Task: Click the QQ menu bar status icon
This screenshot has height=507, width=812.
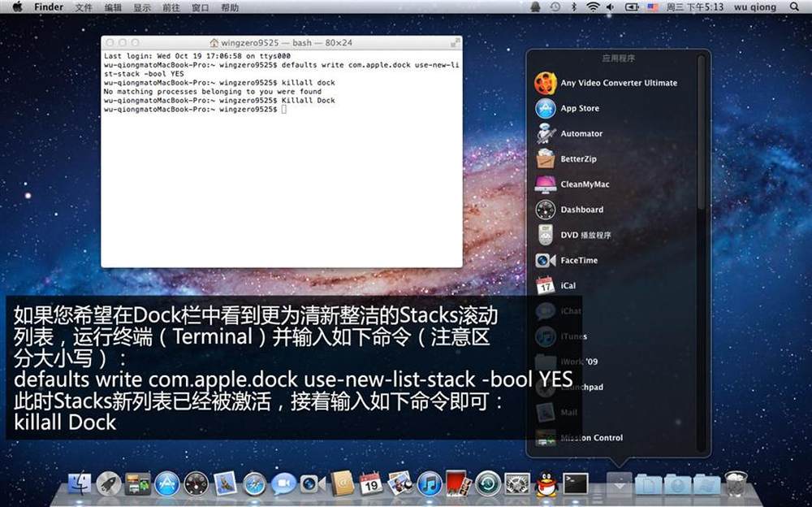Action: point(535,6)
